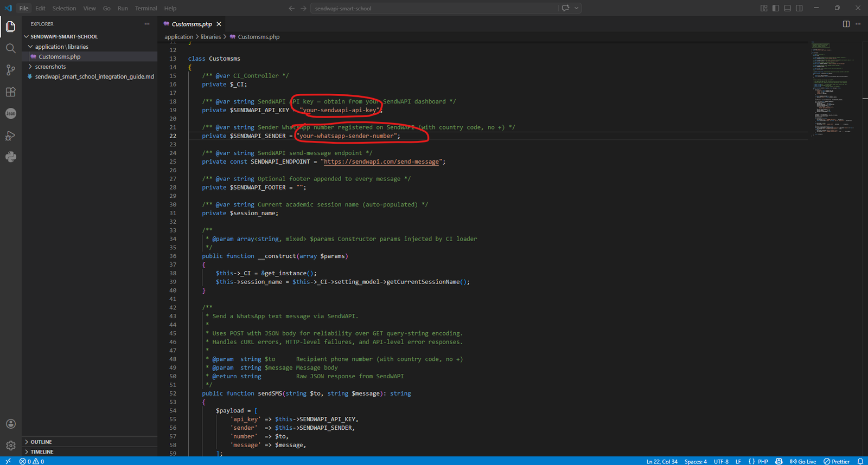Open the Accounts menu icon
The width and height of the screenshot is (868, 465).
click(x=11, y=424)
